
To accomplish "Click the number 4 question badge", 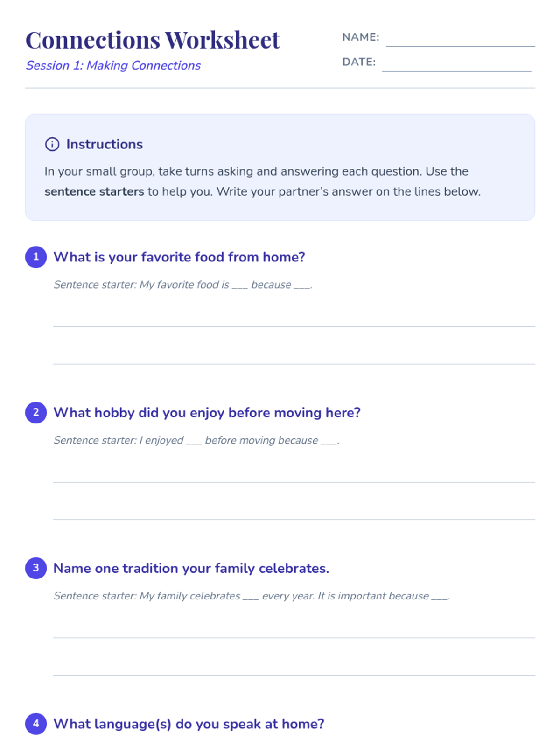I will pyautogui.click(x=36, y=724).
